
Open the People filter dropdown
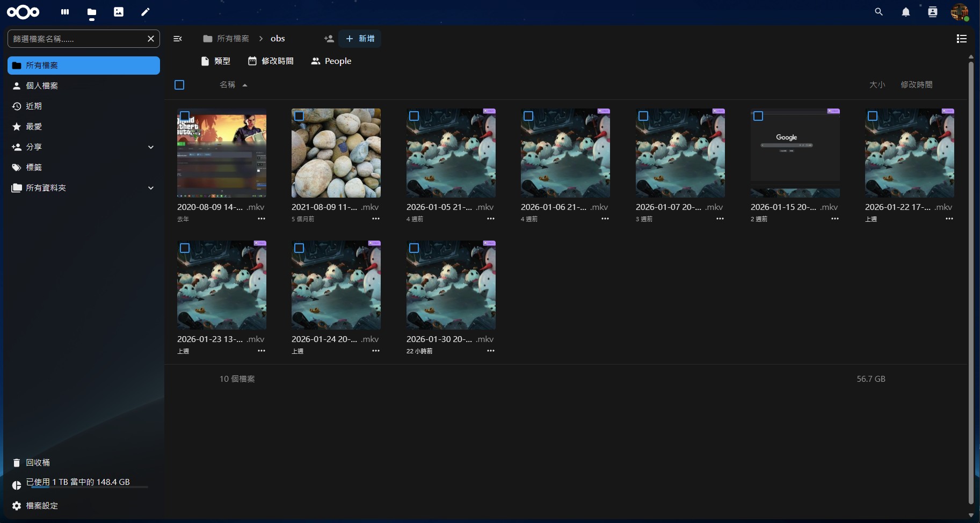click(x=331, y=61)
